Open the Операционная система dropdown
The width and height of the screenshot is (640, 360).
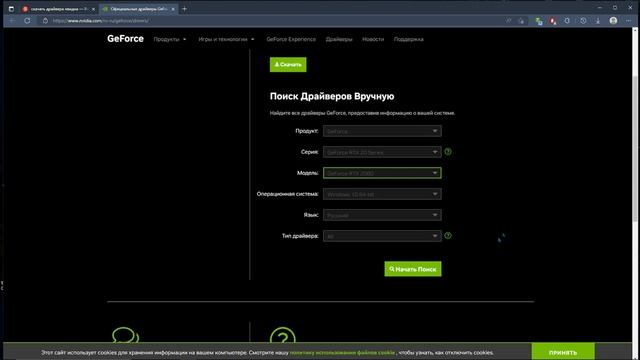click(382, 194)
